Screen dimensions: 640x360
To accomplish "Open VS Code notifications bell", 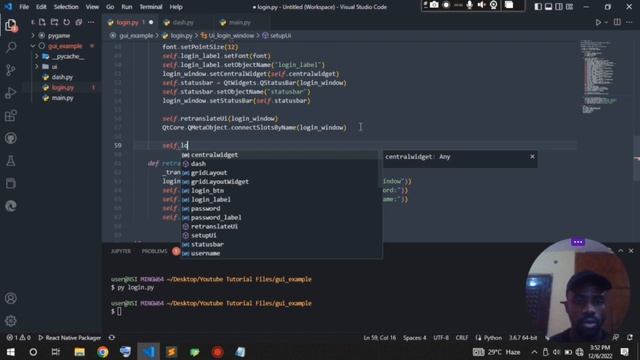I will pyautogui.click(x=630, y=338).
